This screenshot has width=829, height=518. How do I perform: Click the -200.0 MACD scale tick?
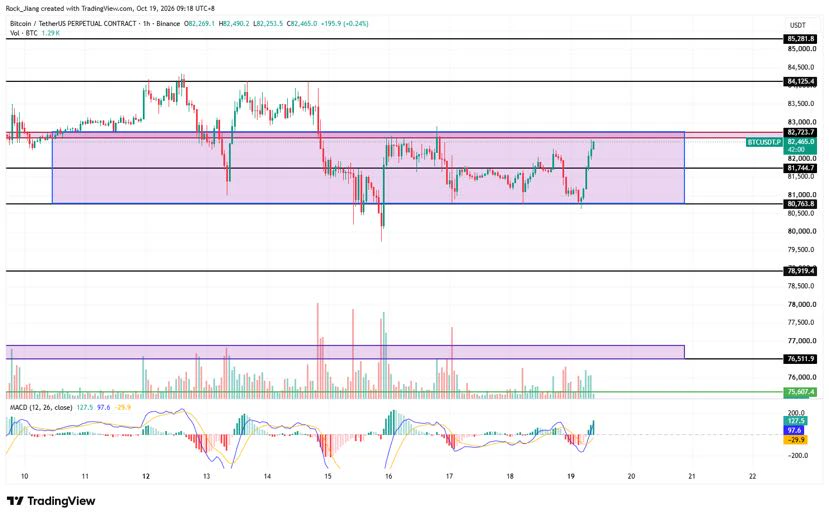[797, 456]
